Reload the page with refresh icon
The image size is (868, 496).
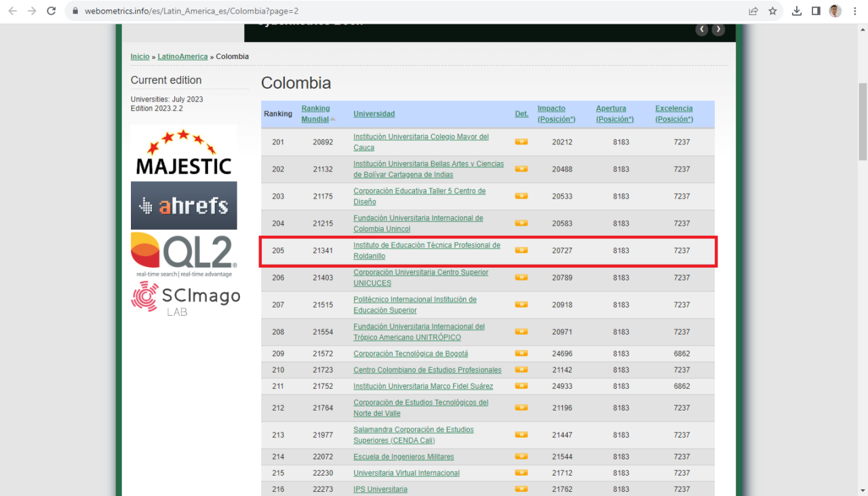tap(51, 11)
